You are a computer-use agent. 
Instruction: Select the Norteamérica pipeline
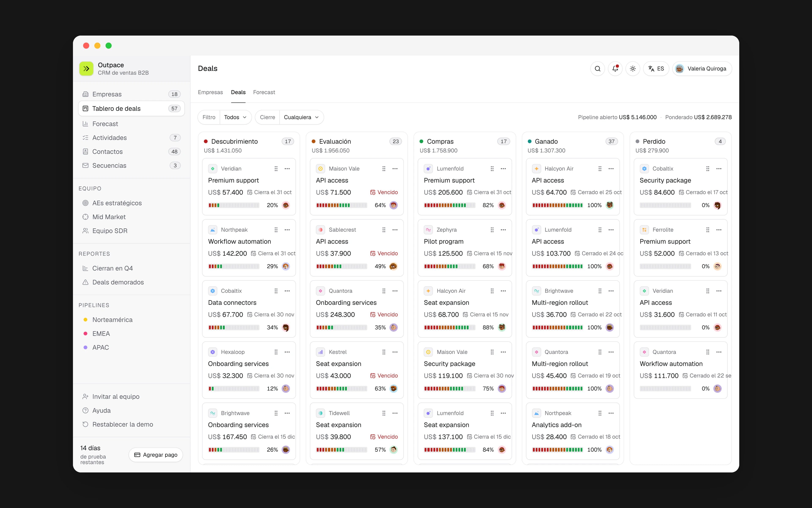pos(132,320)
